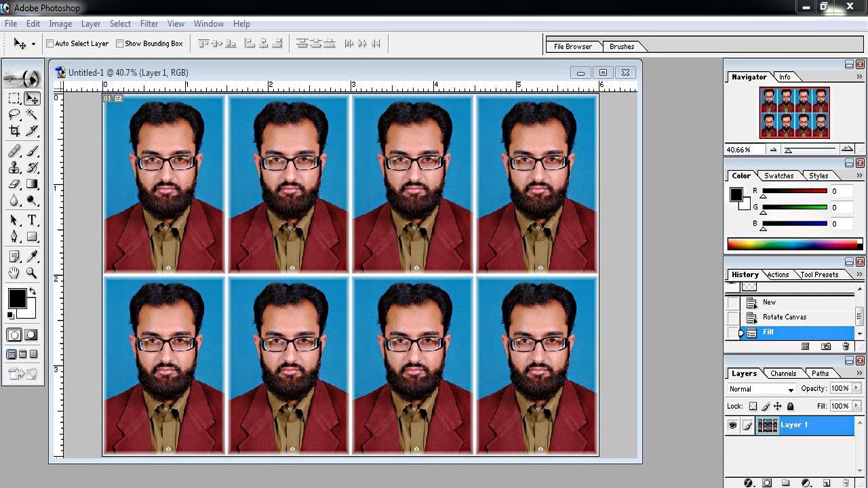
Task: Select the Dodge tool
Action: (32, 201)
